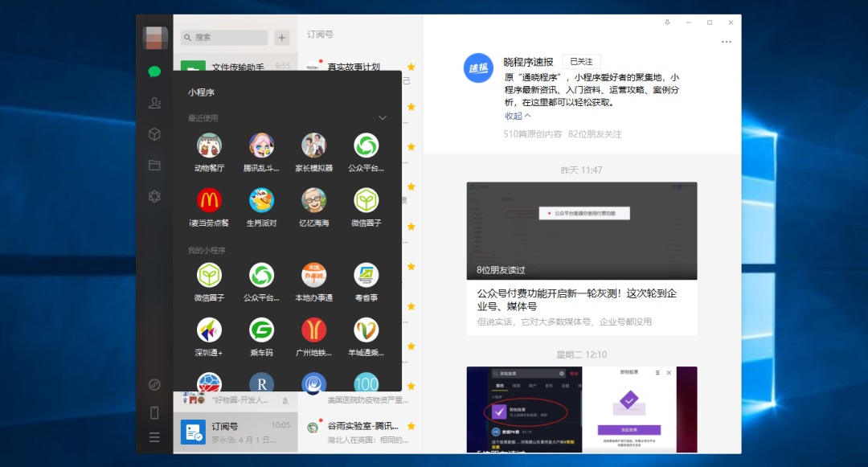Open the old-man avatar mini program icon

coord(314,200)
